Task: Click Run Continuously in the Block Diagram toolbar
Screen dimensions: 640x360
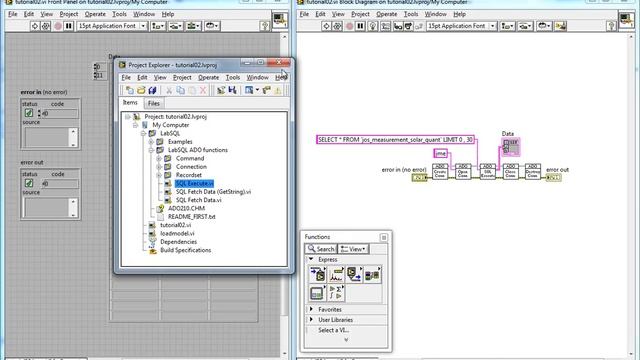Action: [337, 26]
